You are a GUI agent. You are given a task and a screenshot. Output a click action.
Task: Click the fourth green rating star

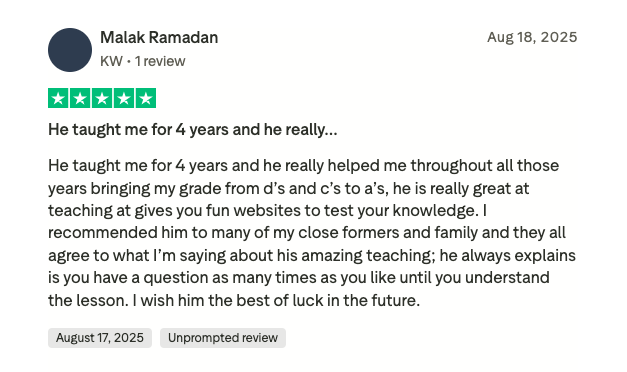[124, 98]
